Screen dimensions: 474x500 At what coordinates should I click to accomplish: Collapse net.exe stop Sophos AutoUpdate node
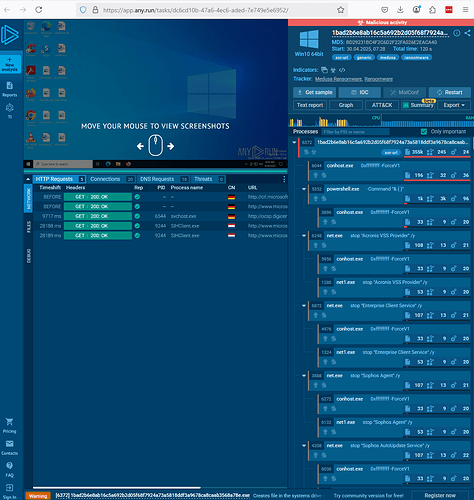click(304, 446)
